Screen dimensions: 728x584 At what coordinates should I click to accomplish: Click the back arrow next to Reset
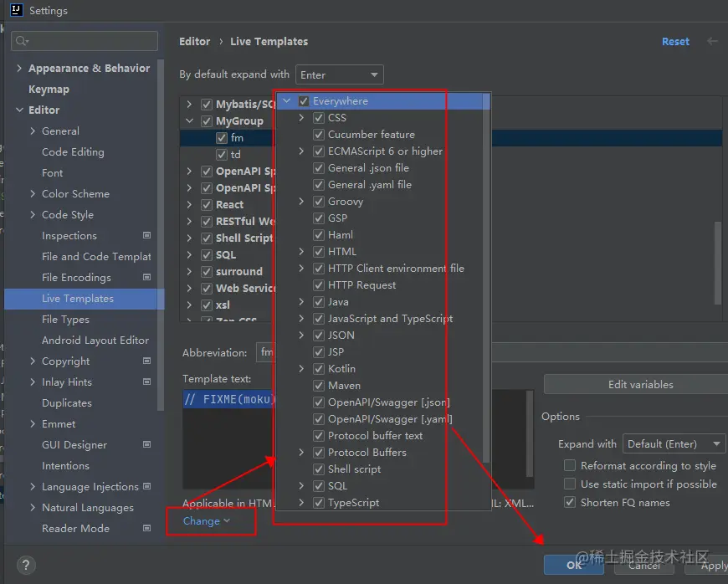[x=712, y=41]
